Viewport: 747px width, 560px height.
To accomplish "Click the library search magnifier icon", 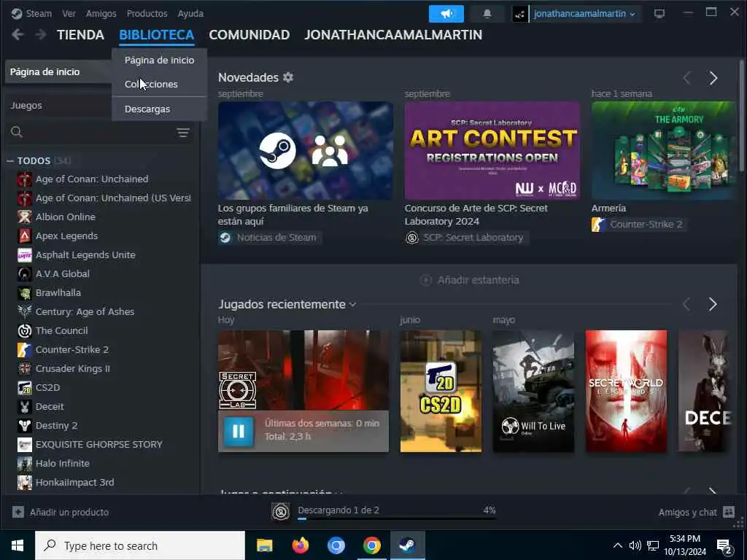I will [x=17, y=132].
